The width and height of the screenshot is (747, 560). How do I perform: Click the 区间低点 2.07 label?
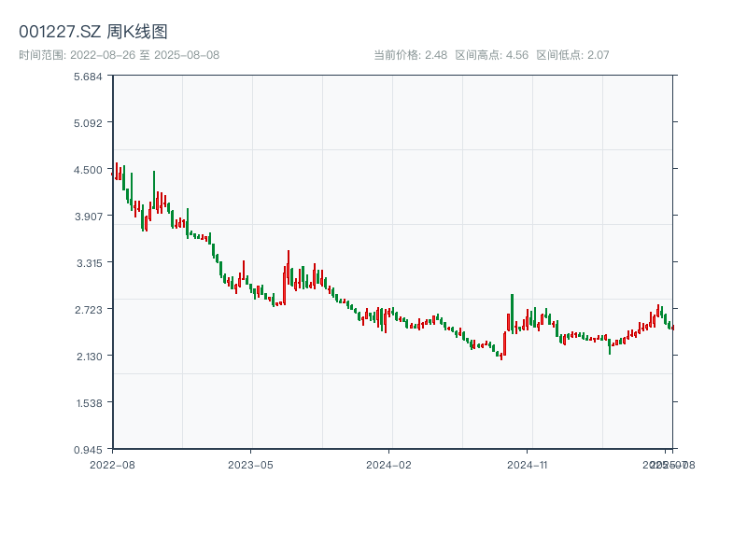pyautogui.click(x=572, y=55)
